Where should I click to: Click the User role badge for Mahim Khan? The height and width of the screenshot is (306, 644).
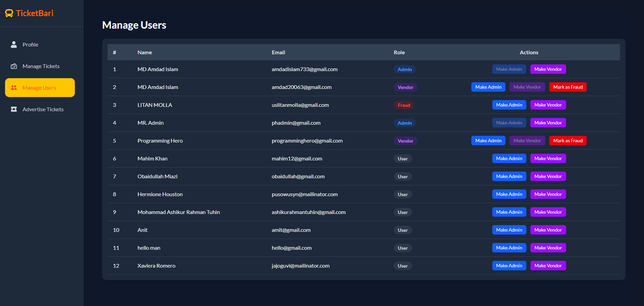[403, 159]
